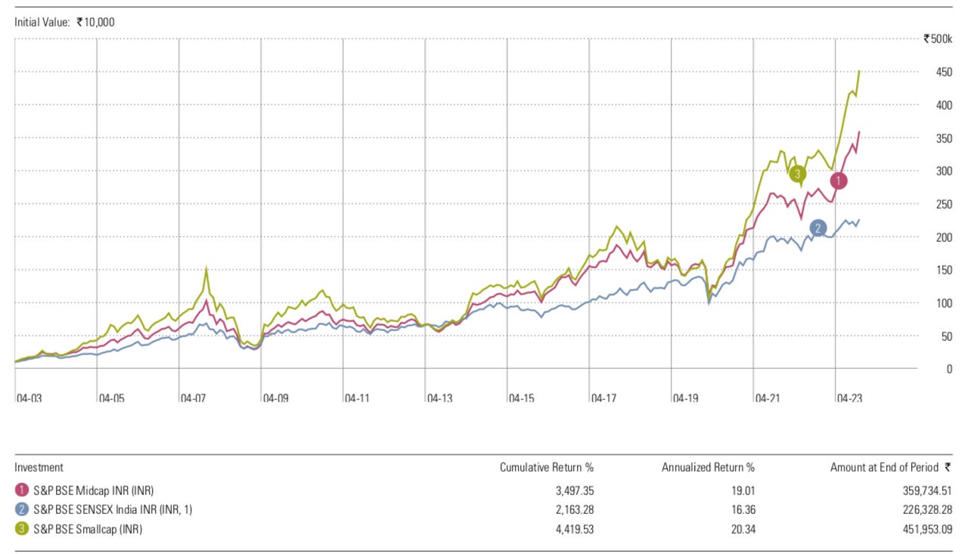Select the legend bullet 2 for SENSEX

tap(21, 509)
